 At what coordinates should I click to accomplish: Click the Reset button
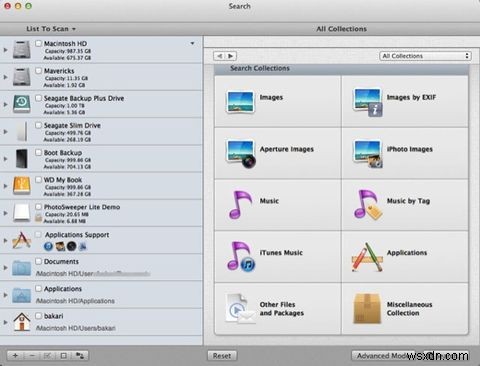point(222,356)
